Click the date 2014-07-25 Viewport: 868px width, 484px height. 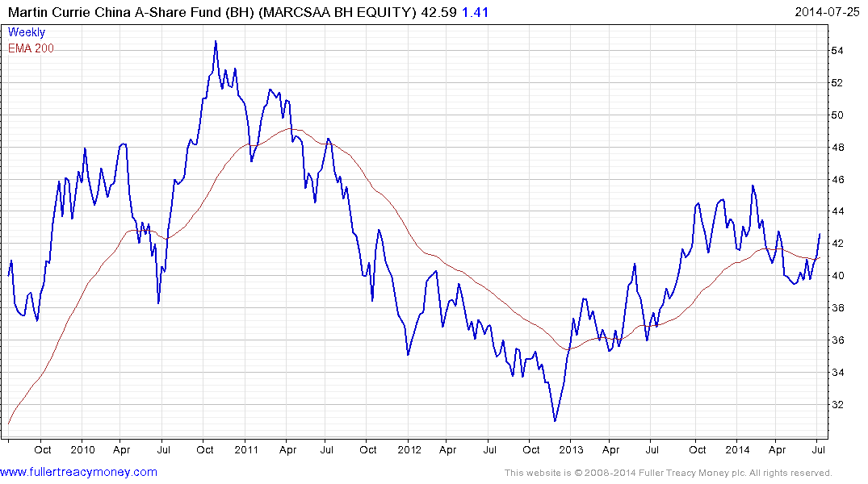coord(827,12)
